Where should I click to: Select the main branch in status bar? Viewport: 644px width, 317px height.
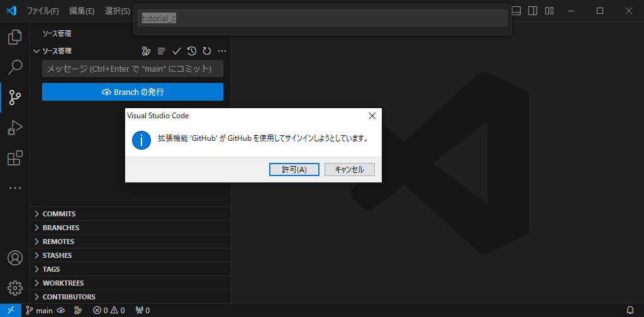[x=40, y=311]
